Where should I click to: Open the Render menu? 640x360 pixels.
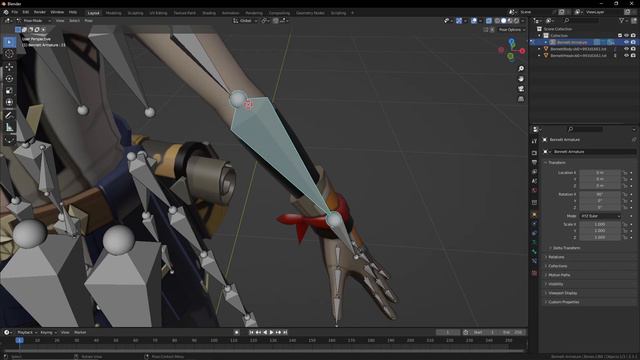click(x=40, y=12)
